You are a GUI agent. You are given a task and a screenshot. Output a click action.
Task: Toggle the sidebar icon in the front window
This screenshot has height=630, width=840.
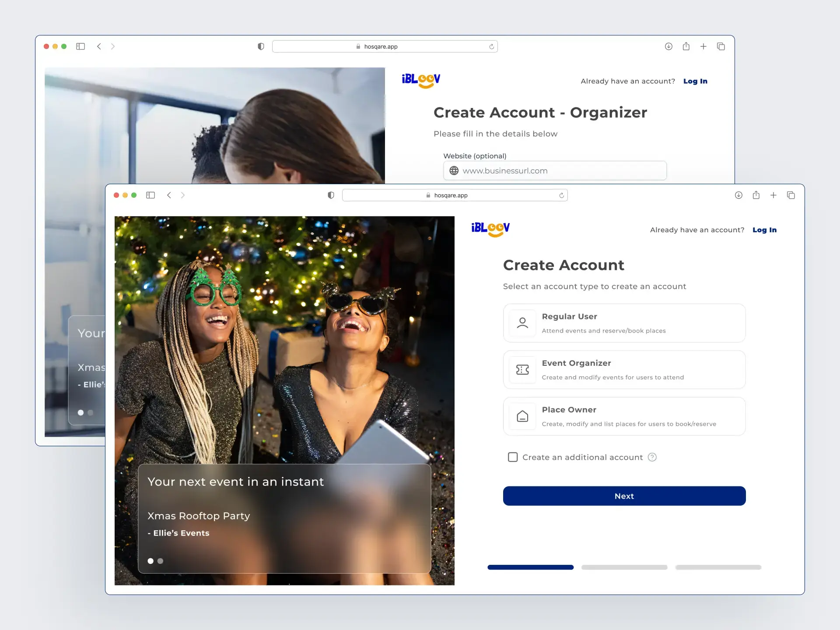[150, 195]
